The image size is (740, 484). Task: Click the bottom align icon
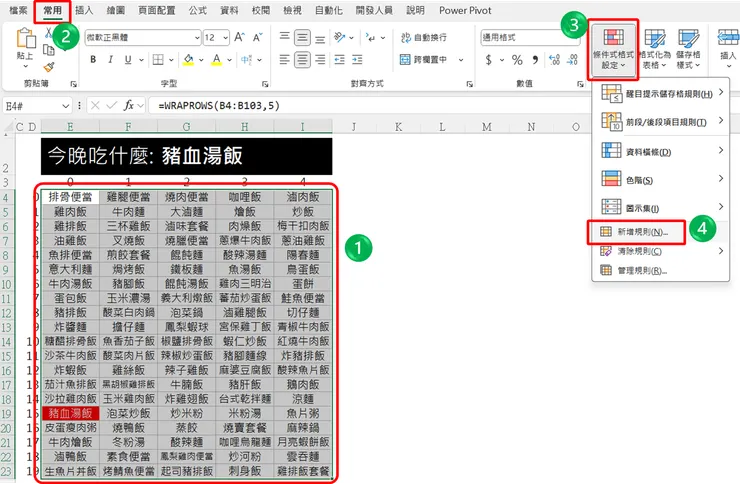click(320, 38)
